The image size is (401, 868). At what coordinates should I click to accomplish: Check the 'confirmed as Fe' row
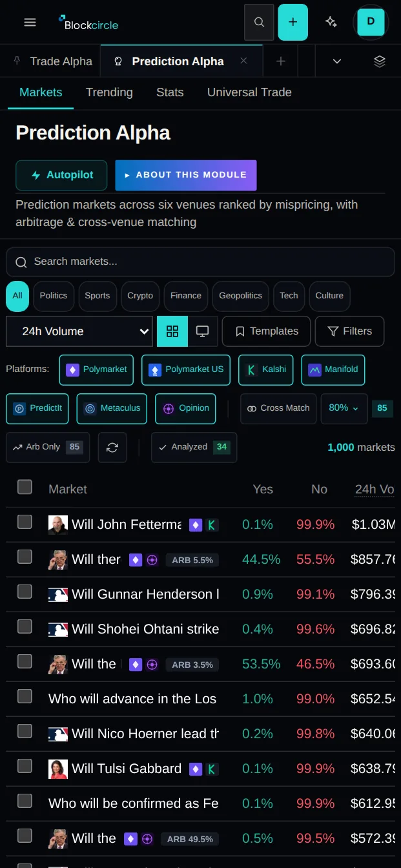[25, 801]
